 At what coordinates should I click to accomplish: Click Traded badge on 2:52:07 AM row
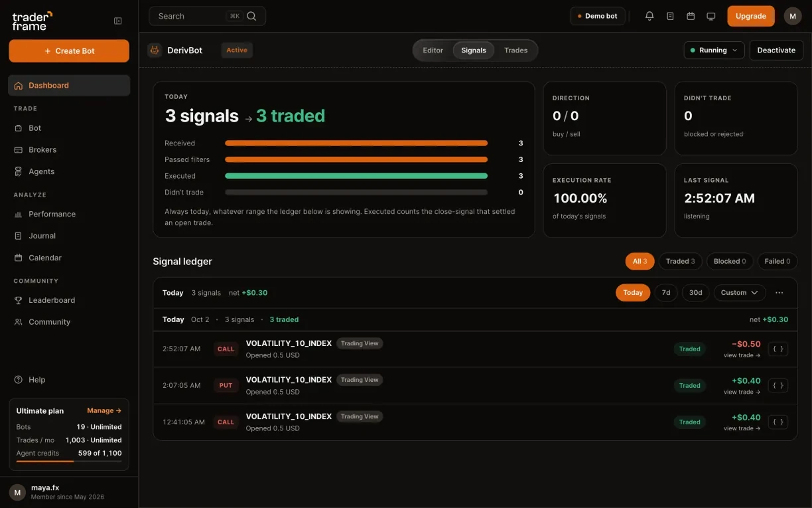690,349
